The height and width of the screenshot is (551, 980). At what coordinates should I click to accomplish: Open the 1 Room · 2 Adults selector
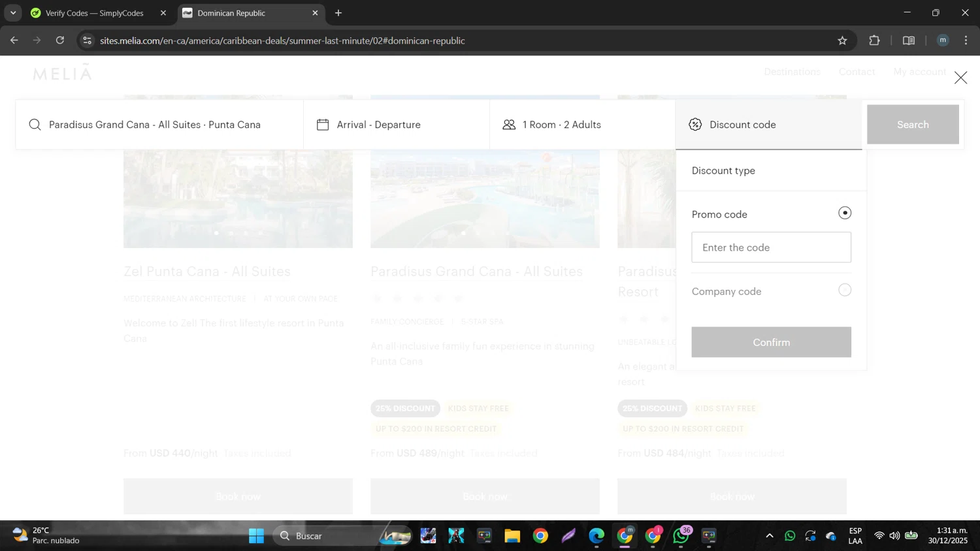(x=583, y=125)
